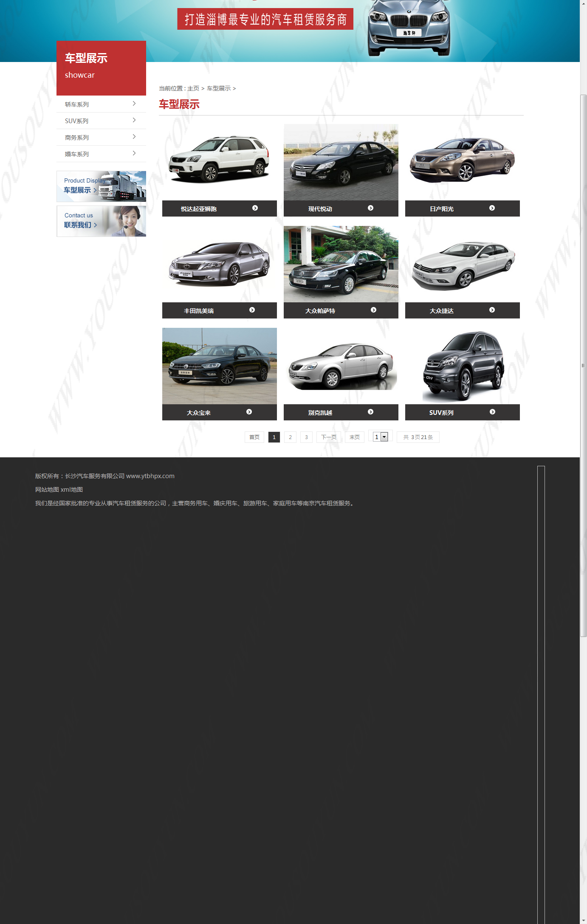The image size is (587, 924).
Task: Go to page 2
Action: (290, 437)
